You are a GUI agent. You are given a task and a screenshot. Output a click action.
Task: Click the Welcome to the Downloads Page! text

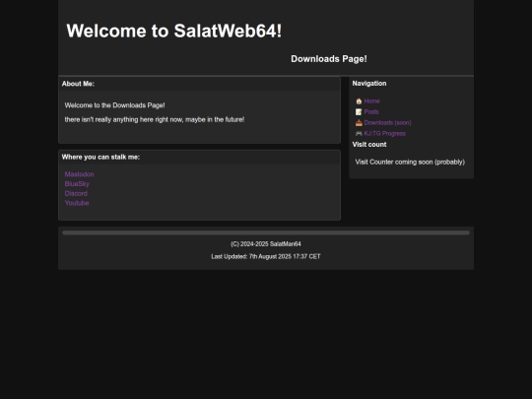point(114,105)
